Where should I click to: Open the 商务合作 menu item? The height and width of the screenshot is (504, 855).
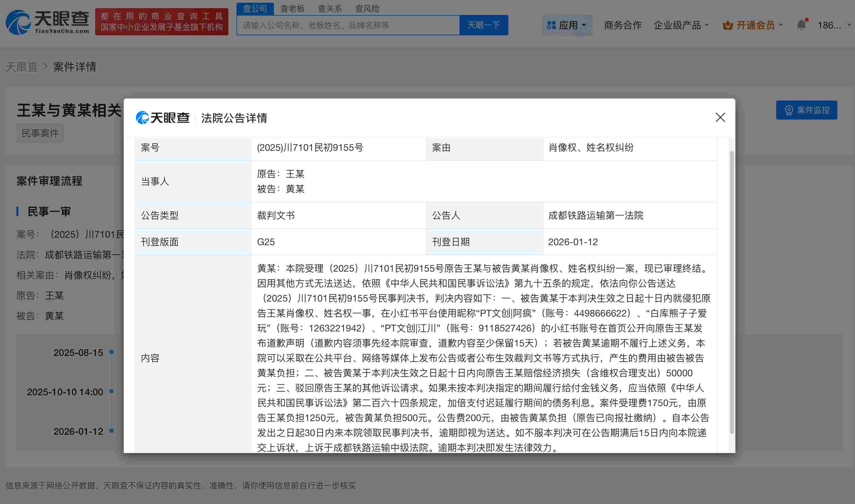(x=622, y=25)
